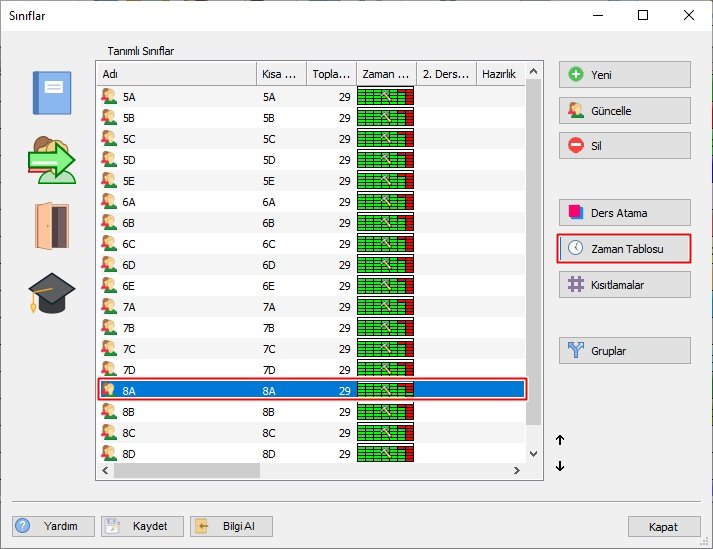Open the blue notebook lessons sidebar icon

pos(52,93)
